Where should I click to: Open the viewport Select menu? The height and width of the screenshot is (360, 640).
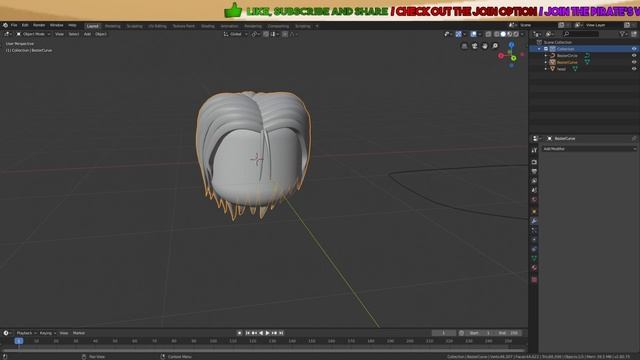(x=74, y=34)
